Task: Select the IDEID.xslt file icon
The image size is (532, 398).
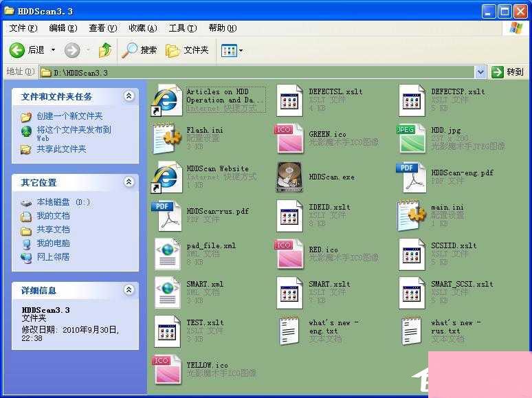Action: [289, 216]
